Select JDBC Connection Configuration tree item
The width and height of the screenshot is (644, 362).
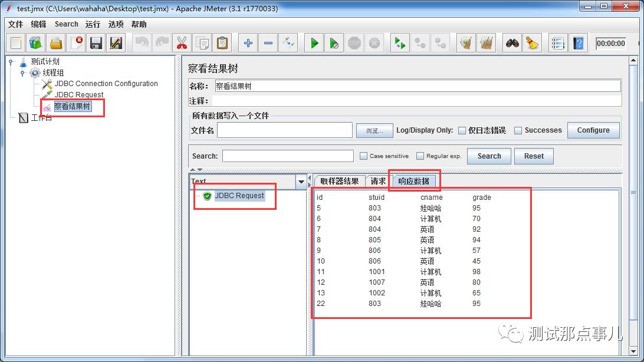tap(106, 84)
